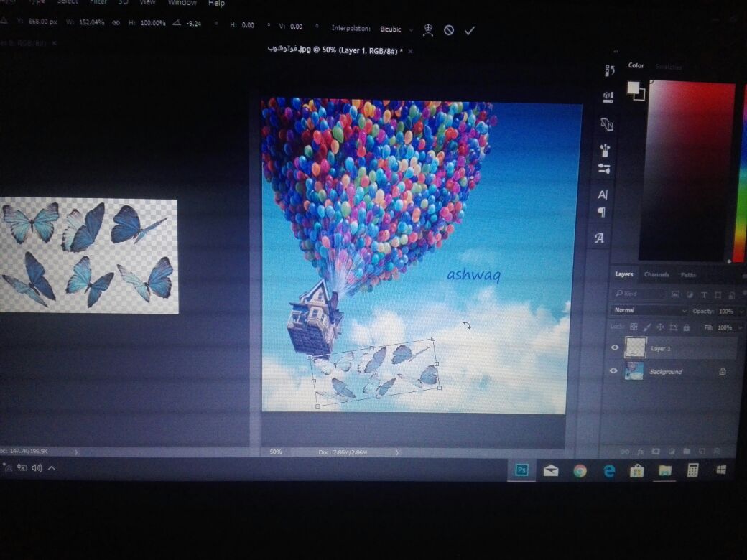Open Google Chrome from the taskbar
Viewport: 747px width, 560px height.
(580, 471)
